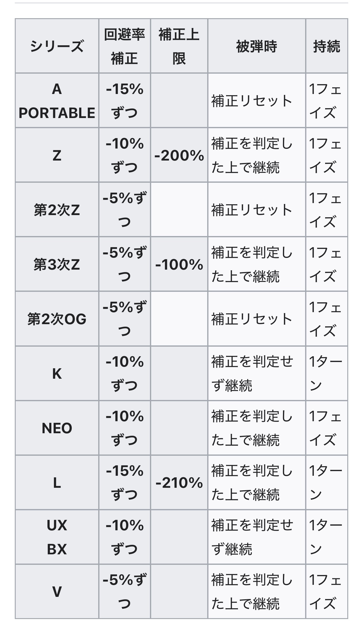Select the 第2次OG series cell
This screenshot has height=644, width=363.
(x=57, y=319)
